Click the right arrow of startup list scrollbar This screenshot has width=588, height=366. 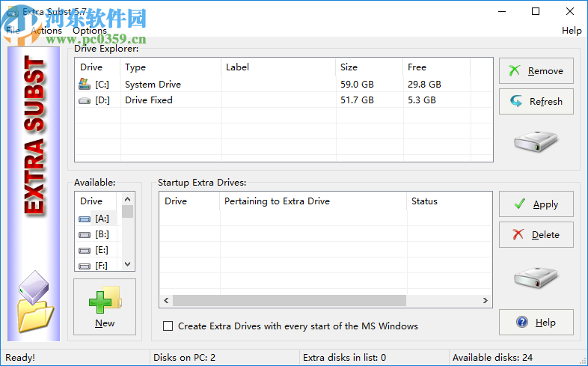(486, 300)
